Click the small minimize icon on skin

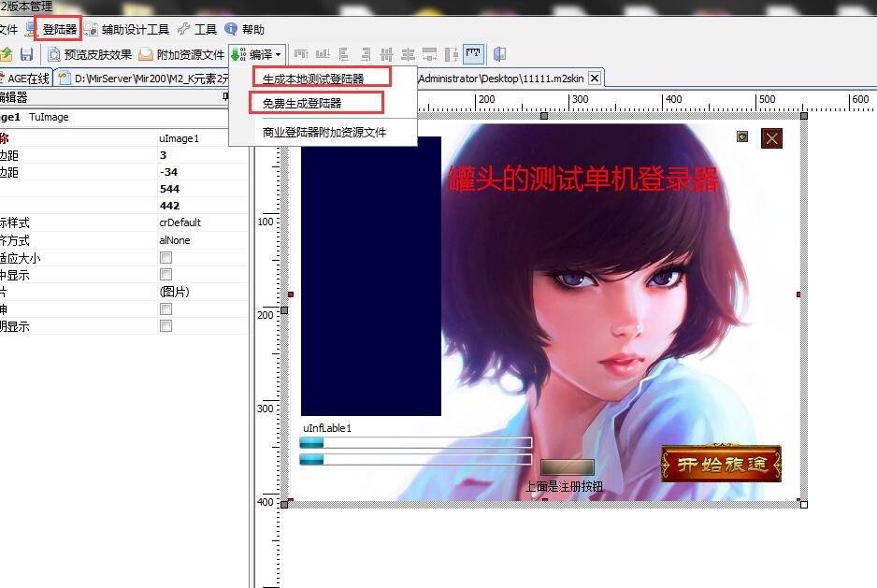point(742,136)
